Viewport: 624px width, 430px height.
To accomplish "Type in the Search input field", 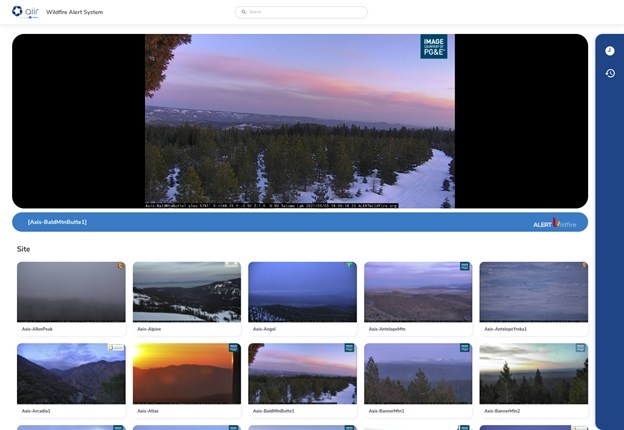I will point(305,12).
